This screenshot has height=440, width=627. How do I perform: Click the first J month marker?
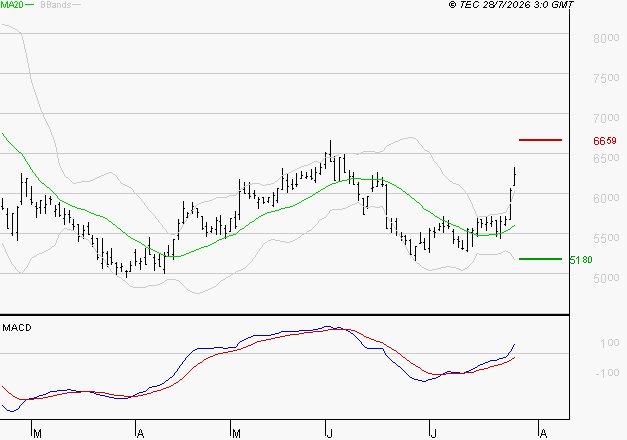coord(329,434)
